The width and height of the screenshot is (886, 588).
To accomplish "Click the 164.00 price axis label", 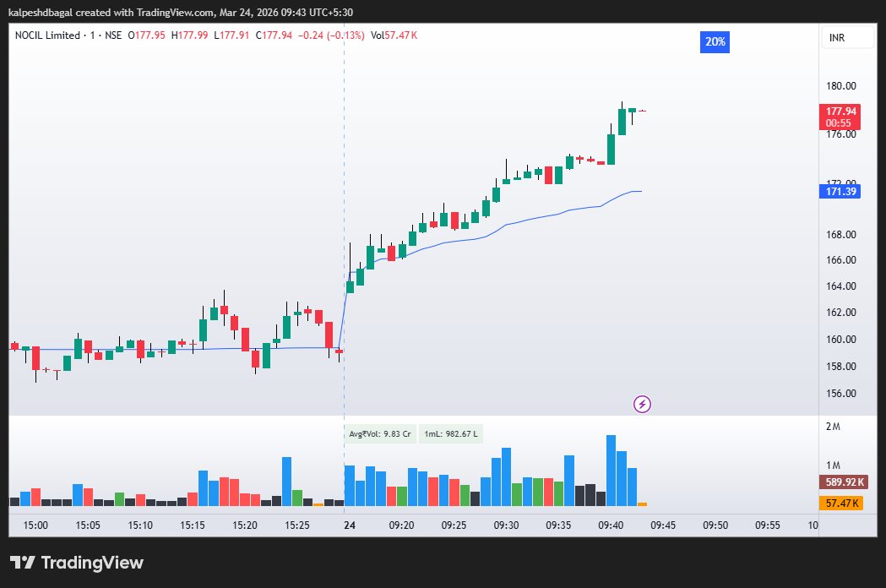I will [x=840, y=286].
